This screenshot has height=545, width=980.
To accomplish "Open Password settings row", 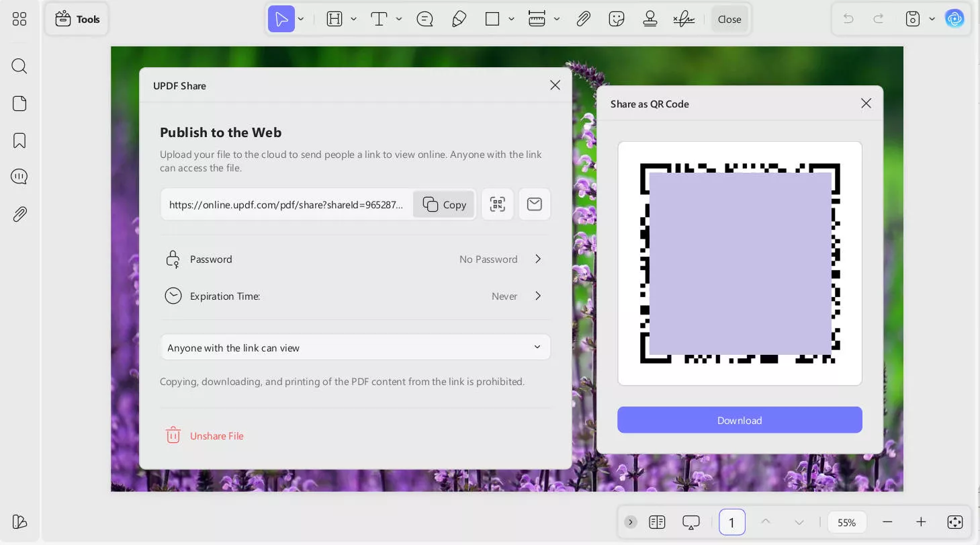I will (355, 259).
